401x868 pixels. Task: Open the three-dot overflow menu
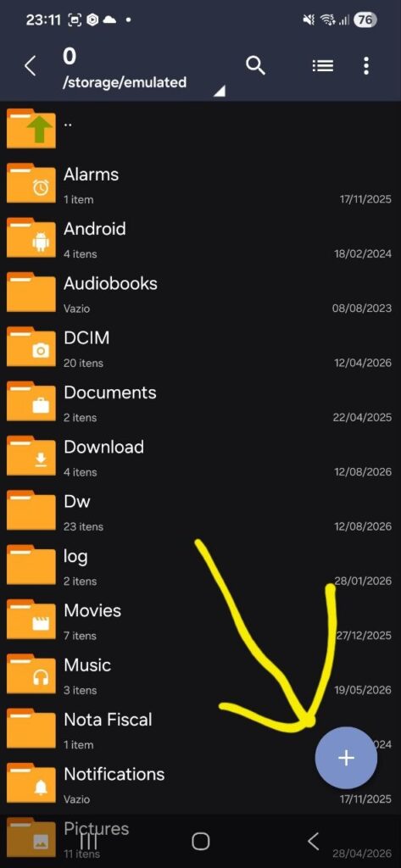coord(366,66)
